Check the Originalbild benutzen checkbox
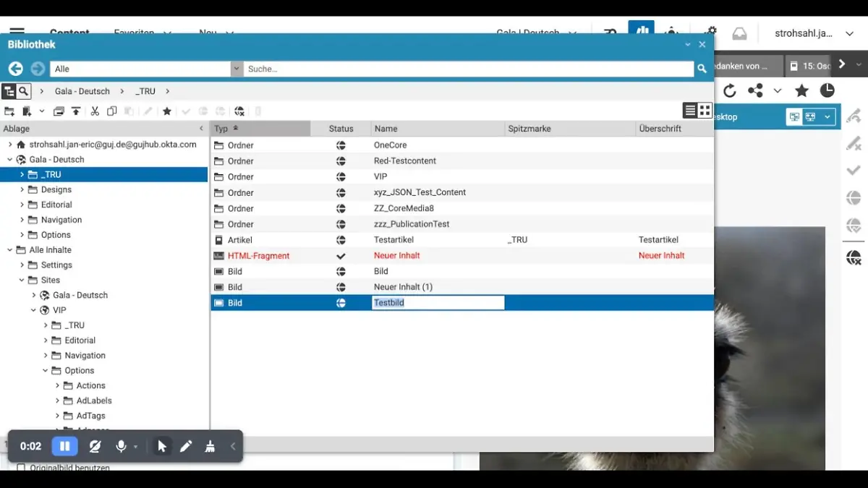 [21, 468]
